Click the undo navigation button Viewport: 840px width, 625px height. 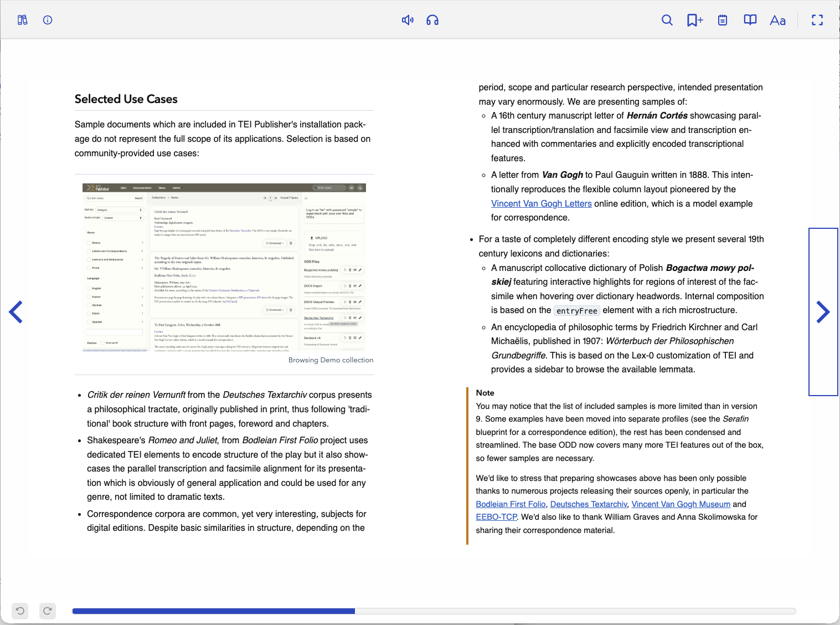click(20, 611)
